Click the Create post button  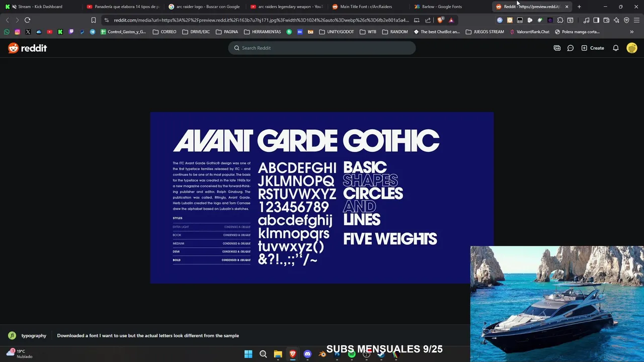[593, 48]
